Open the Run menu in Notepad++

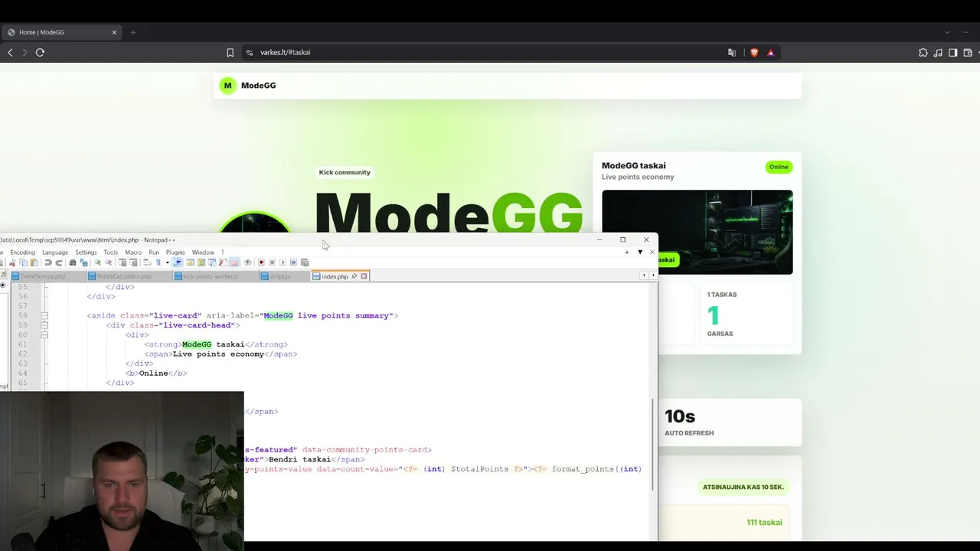(x=154, y=253)
